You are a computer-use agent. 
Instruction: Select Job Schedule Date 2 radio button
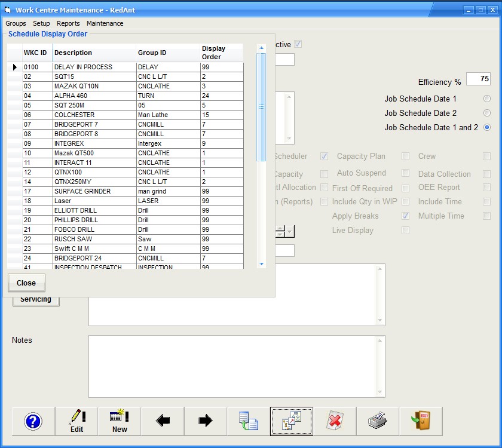[x=487, y=113]
